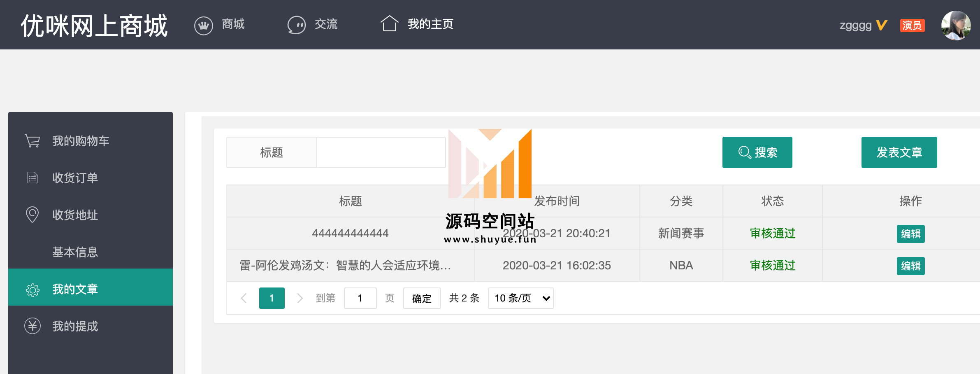980x374 pixels.
Task: Click the gear icon for 我的文章
Action: [33, 290]
